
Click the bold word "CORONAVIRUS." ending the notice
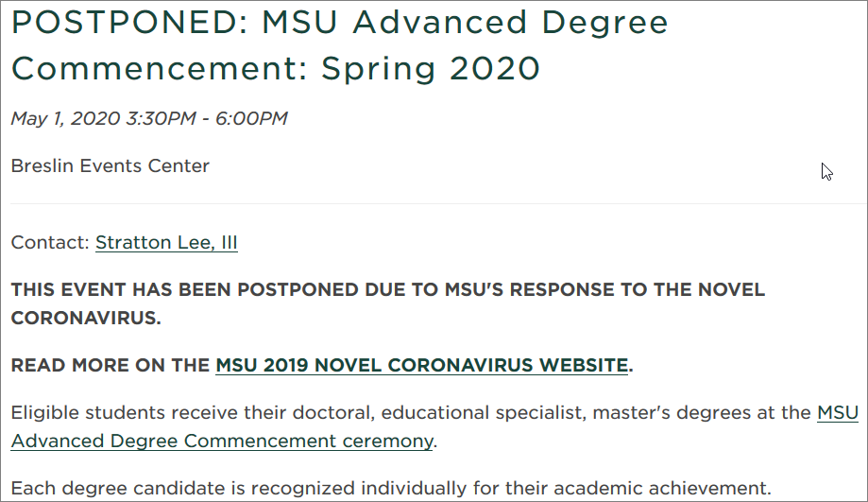click(x=86, y=318)
